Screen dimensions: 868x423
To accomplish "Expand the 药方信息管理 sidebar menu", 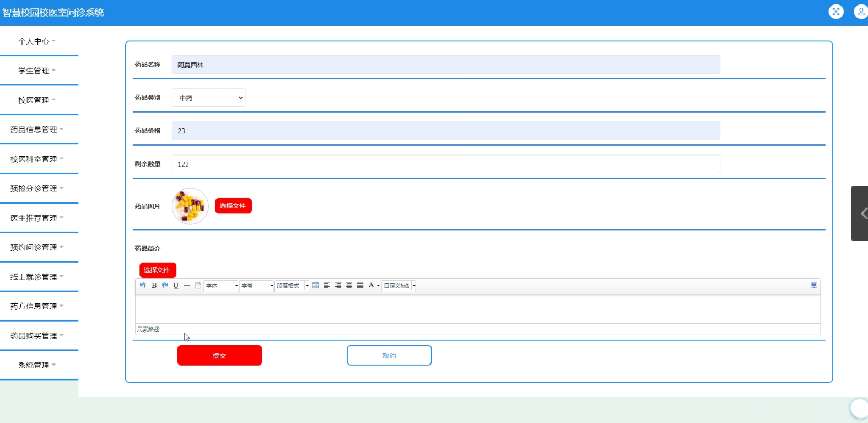I will (x=37, y=306).
